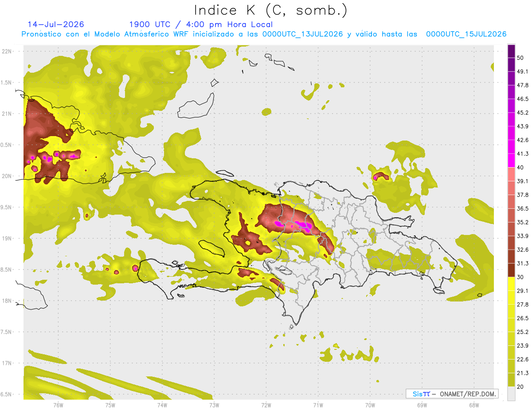The height and width of the screenshot is (411, 532).
Task: Click the colorbar label "43.9"
Action: click(523, 126)
